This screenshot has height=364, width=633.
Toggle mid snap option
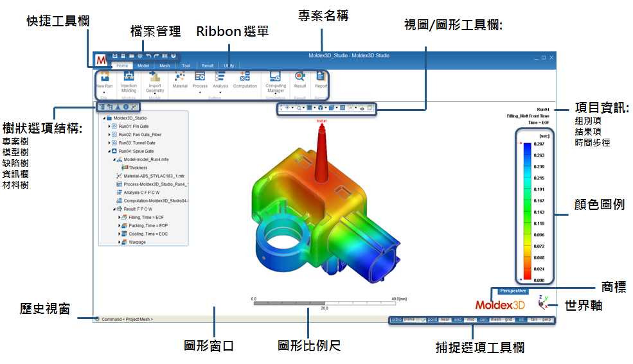470,320
